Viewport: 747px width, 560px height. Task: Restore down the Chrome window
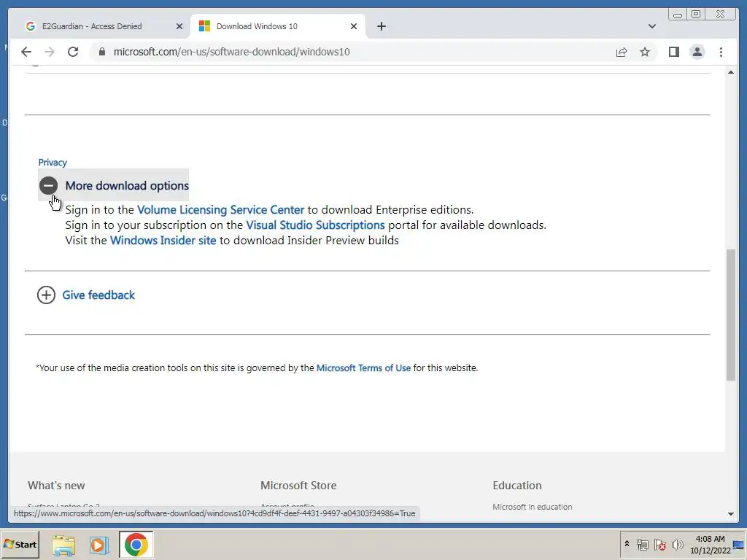click(695, 15)
